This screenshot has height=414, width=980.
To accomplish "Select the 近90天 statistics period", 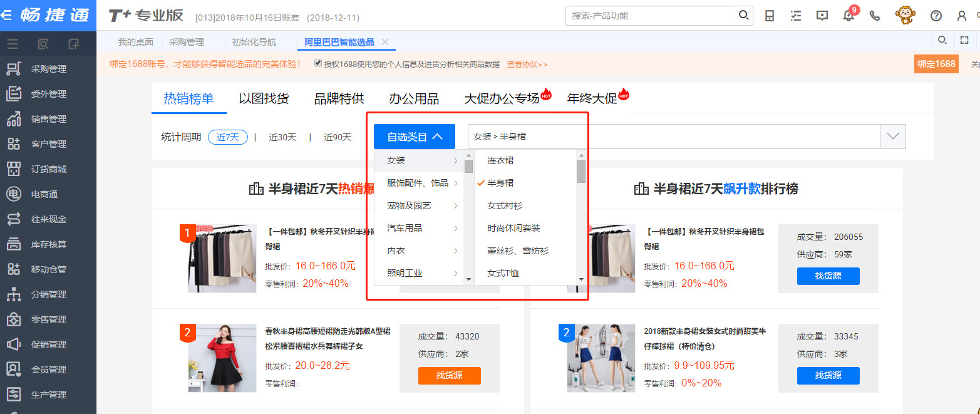I will coord(338,137).
